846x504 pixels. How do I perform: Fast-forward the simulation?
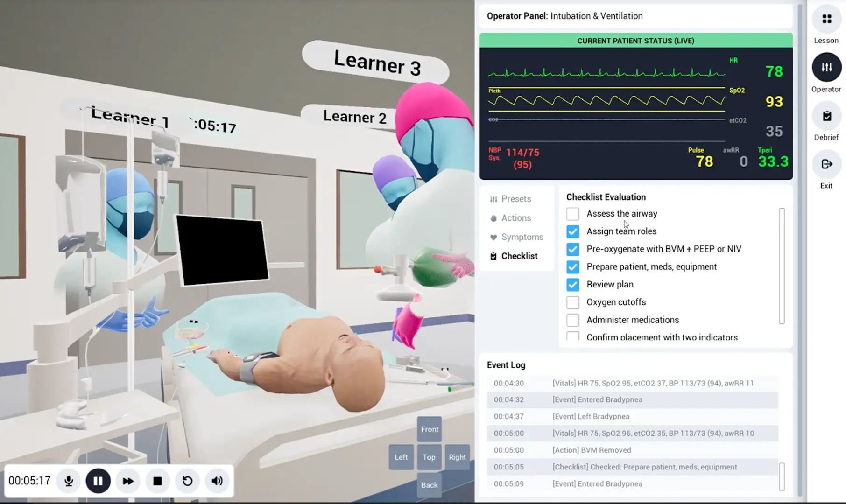[128, 481]
